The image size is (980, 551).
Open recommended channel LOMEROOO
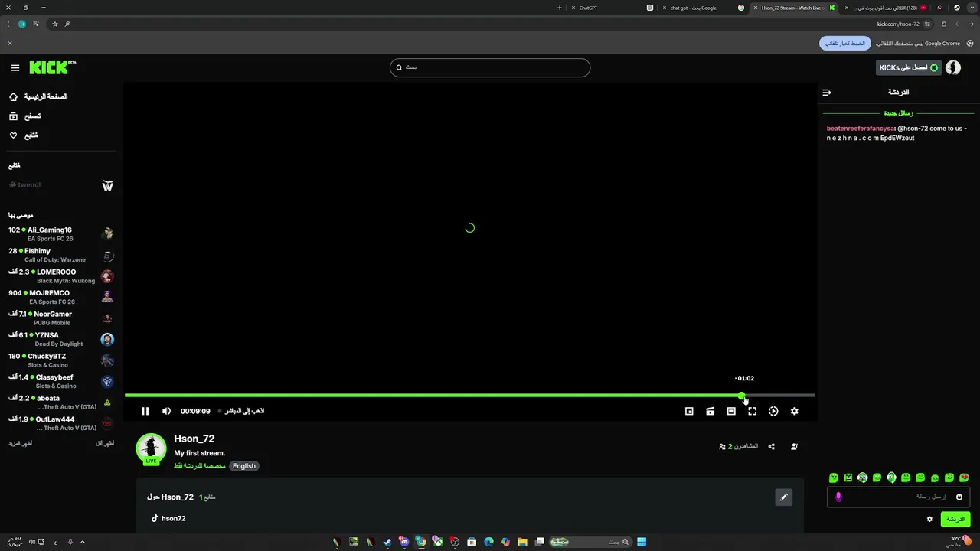point(61,276)
